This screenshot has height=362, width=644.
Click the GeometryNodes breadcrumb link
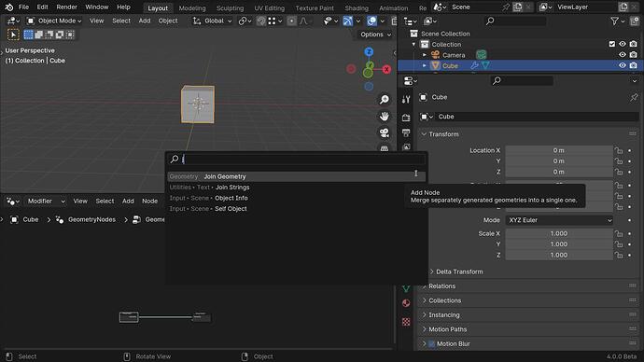(x=91, y=219)
